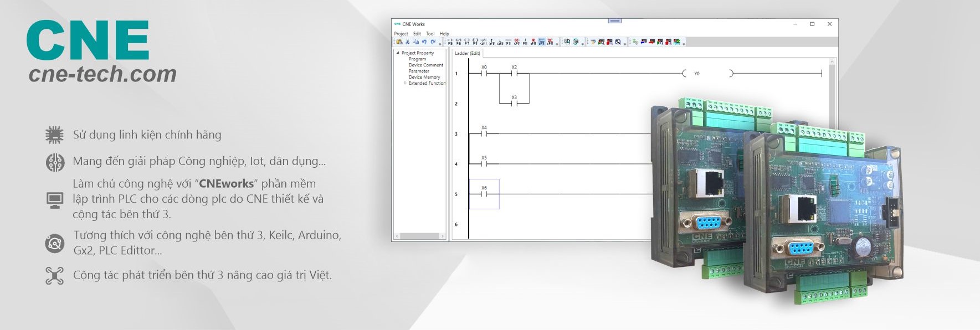Click the red sF10 delete line icon
The height and width of the screenshot is (330, 980).
tap(550, 42)
